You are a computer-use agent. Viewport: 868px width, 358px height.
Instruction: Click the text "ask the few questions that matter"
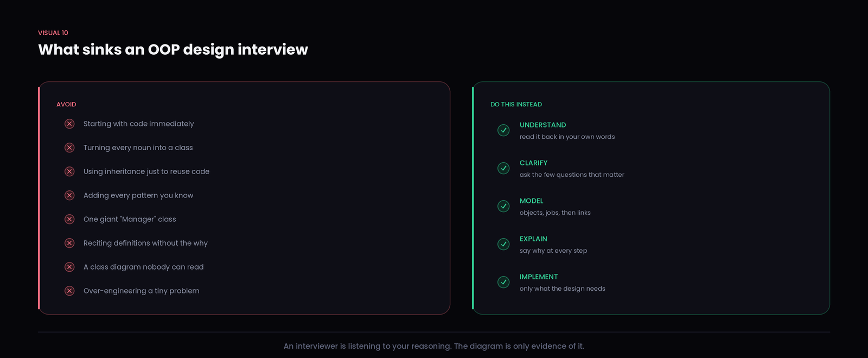[x=572, y=175]
